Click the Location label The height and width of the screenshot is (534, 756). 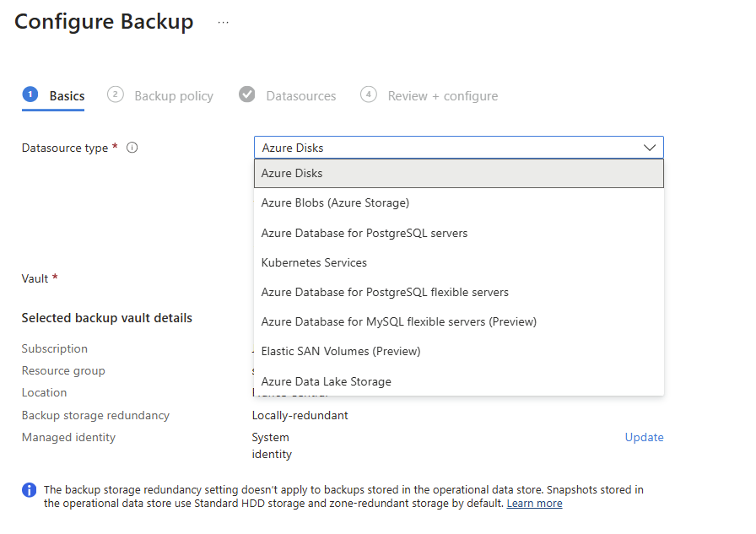point(44,392)
